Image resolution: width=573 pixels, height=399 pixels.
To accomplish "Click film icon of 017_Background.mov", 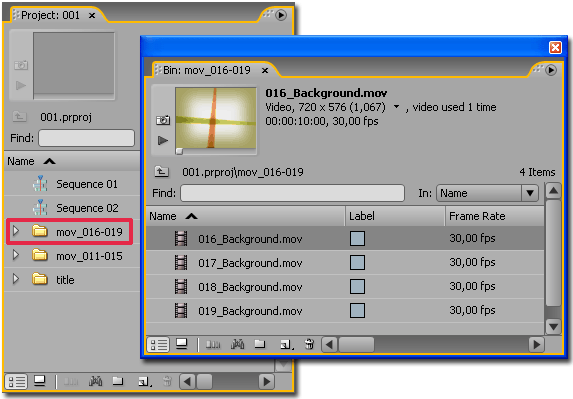I will [181, 263].
